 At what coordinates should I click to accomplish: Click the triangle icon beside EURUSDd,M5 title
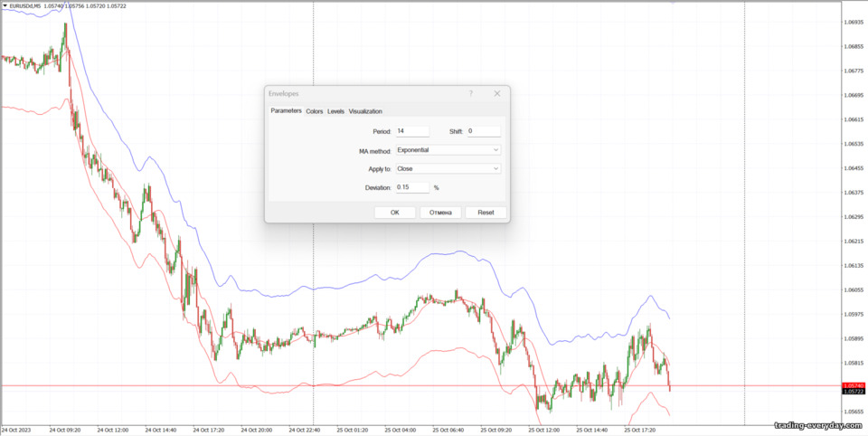(5, 5)
